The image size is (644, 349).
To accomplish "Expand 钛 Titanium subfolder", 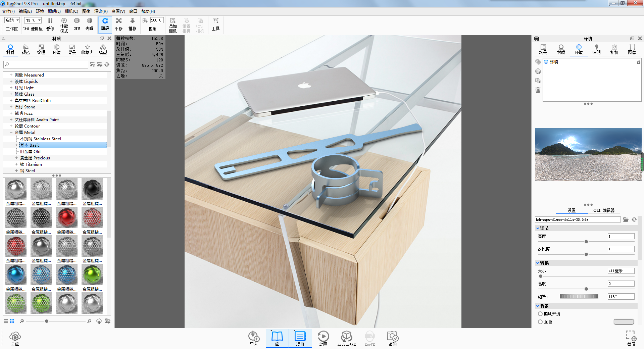I will click(16, 164).
